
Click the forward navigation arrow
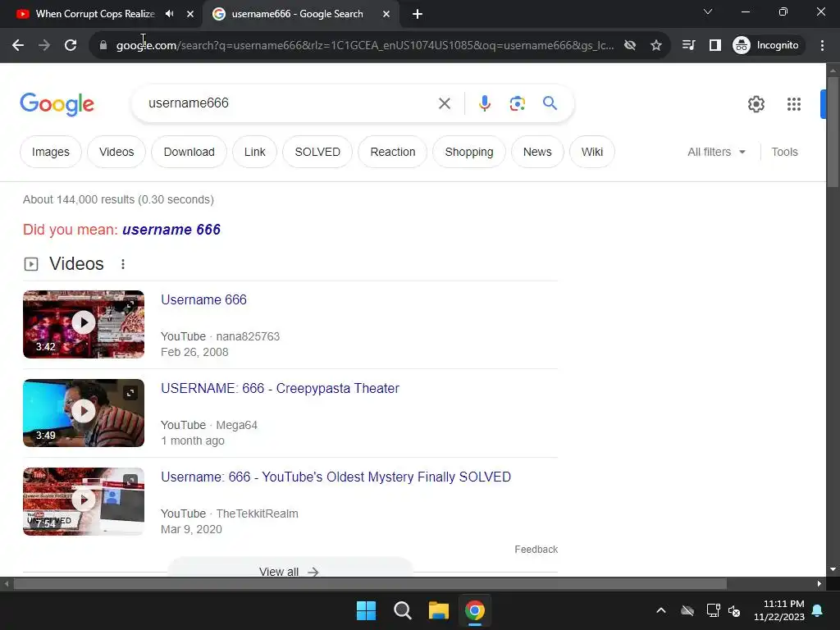44,46
